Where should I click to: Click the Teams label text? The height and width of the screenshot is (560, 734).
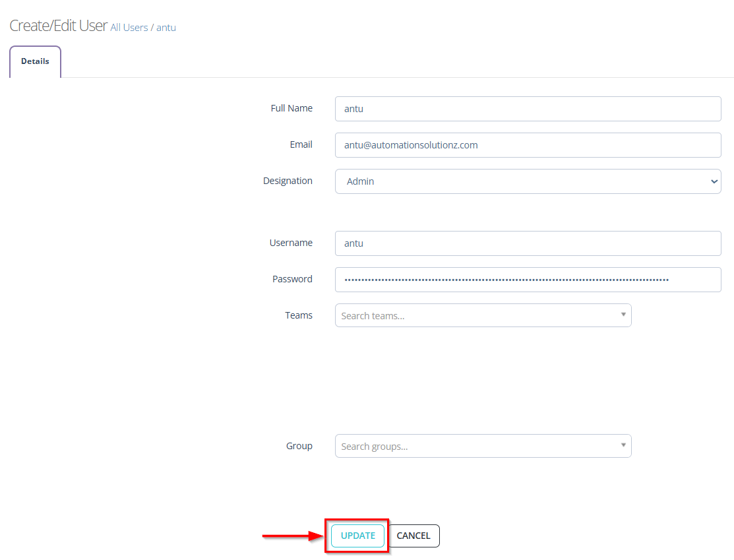[299, 315]
